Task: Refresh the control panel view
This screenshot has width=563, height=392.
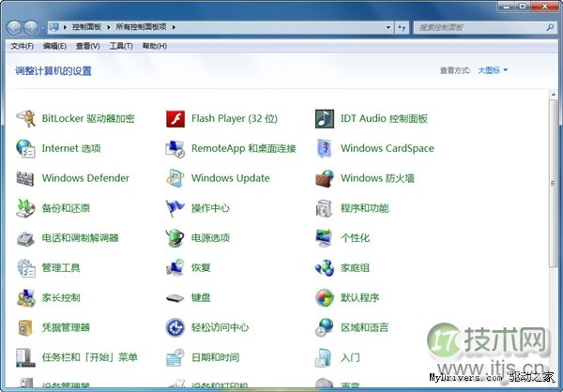Action: tap(402, 27)
